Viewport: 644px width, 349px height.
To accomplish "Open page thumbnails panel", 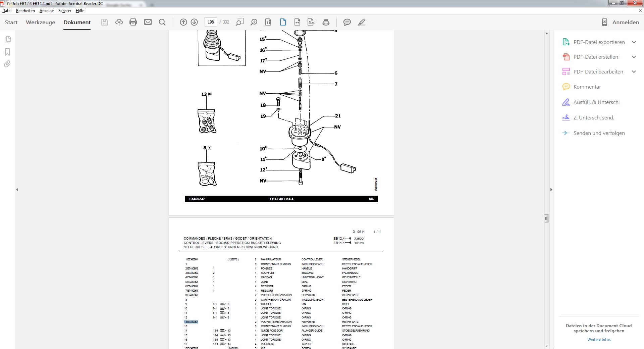I will (8, 40).
